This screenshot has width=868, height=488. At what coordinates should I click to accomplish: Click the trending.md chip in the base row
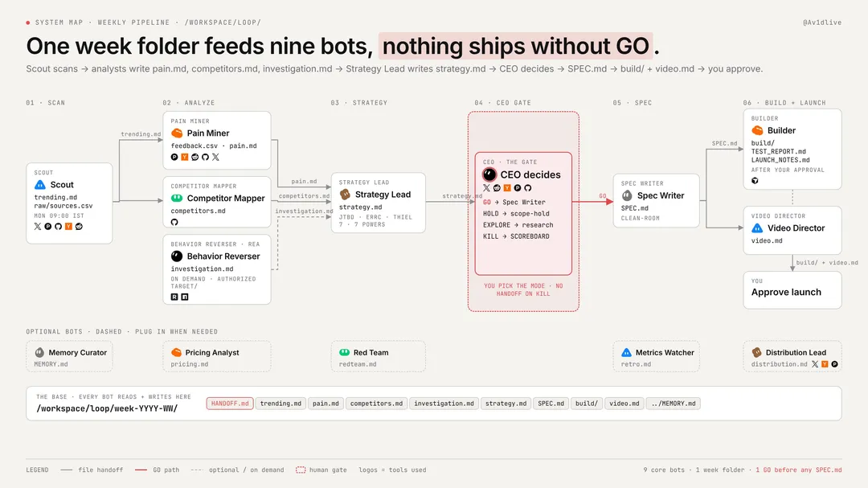click(x=280, y=404)
